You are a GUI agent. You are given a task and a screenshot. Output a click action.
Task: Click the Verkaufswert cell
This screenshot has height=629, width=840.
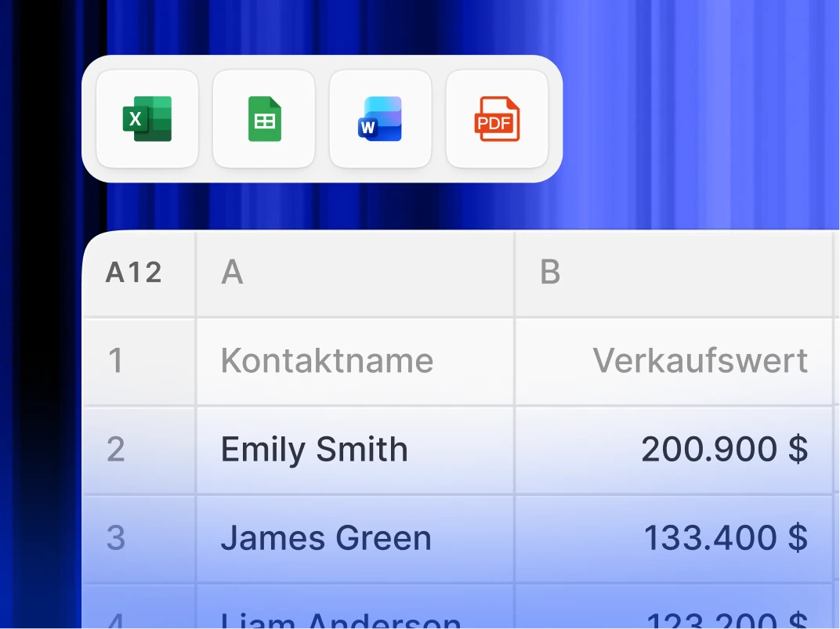pos(674,361)
